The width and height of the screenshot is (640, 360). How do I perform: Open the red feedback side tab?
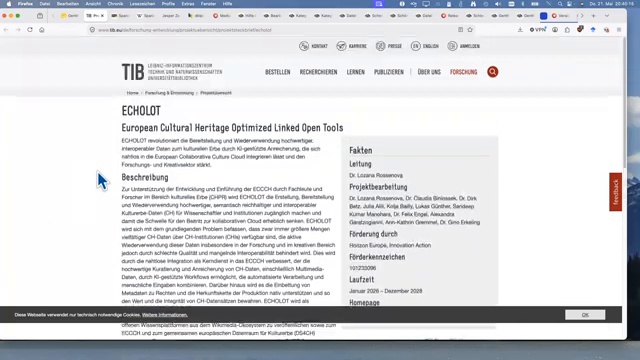[616, 192]
